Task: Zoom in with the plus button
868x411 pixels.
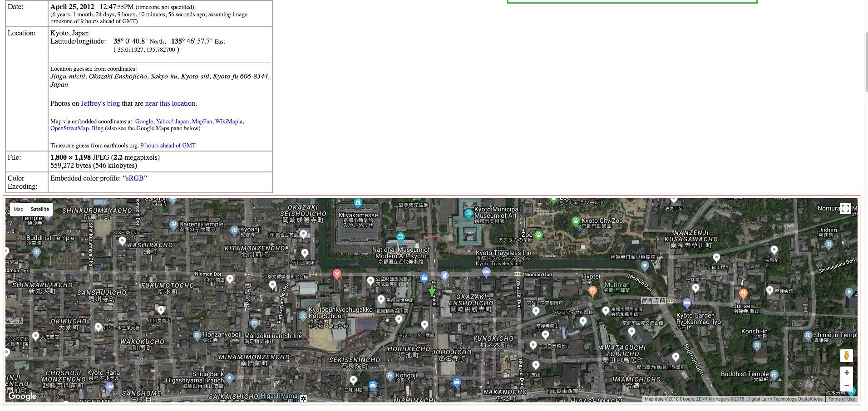Action: pyautogui.click(x=846, y=373)
